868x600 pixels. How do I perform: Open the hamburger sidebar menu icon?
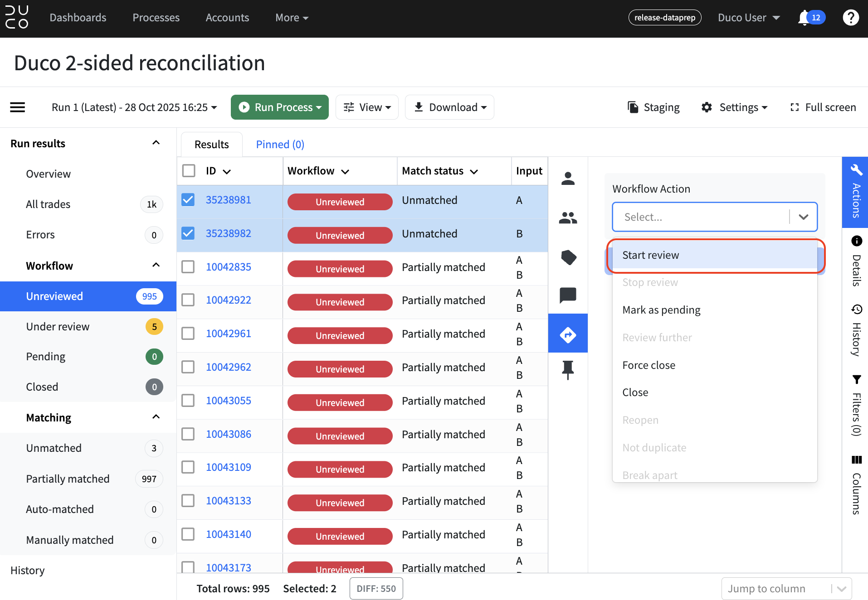pos(18,107)
